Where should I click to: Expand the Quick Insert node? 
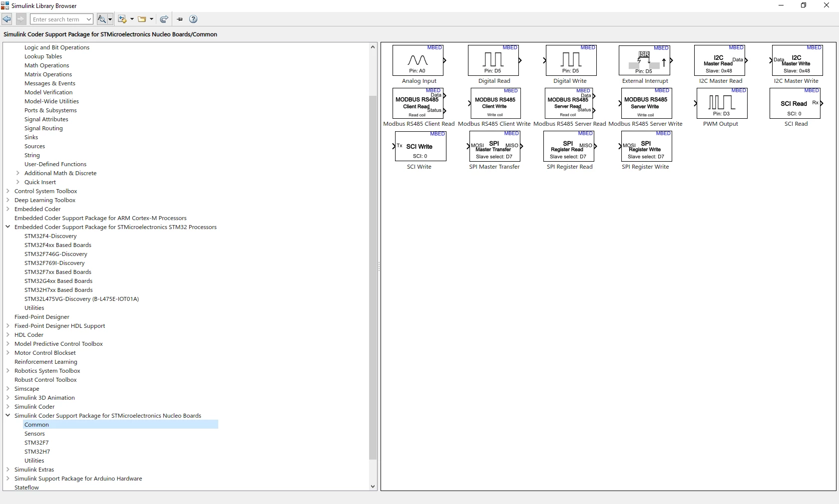(18, 182)
